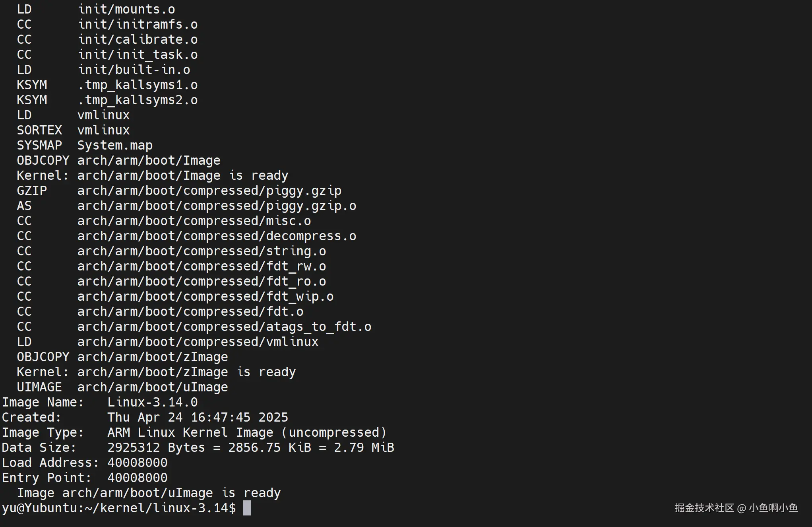Click the LD arch/arm/boot/compressed/vmlinux line
The width and height of the screenshot is (812, 527).
[x=168, y=342]
